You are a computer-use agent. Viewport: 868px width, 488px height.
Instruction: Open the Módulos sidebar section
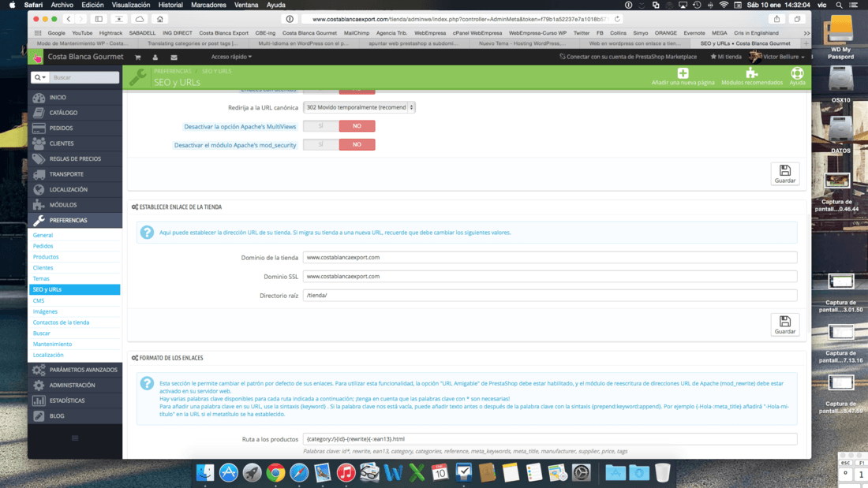75,205
